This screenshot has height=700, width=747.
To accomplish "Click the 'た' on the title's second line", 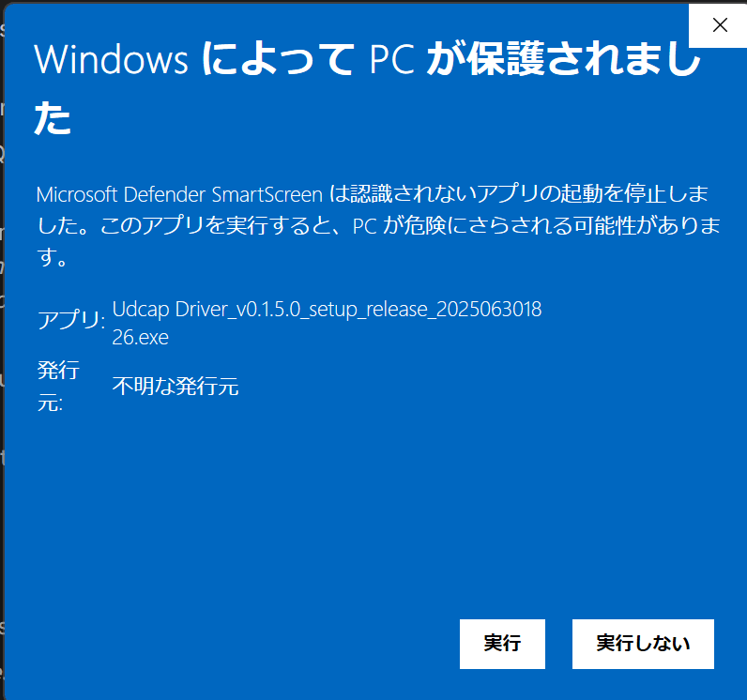I will point(53,118).
